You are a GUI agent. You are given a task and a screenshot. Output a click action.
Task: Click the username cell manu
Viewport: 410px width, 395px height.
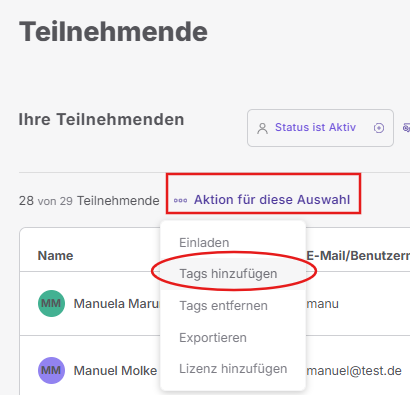click(322, 304)
